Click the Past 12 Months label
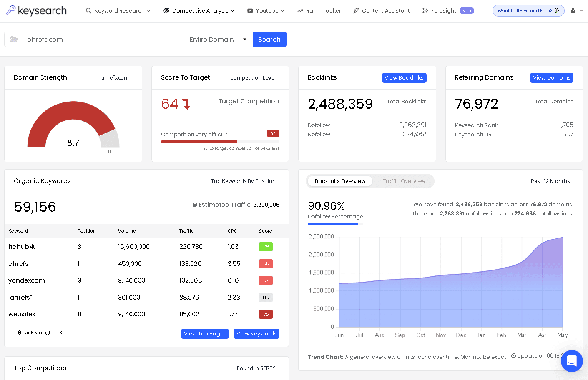Screen dimensions: 588x380 [550, 181]
